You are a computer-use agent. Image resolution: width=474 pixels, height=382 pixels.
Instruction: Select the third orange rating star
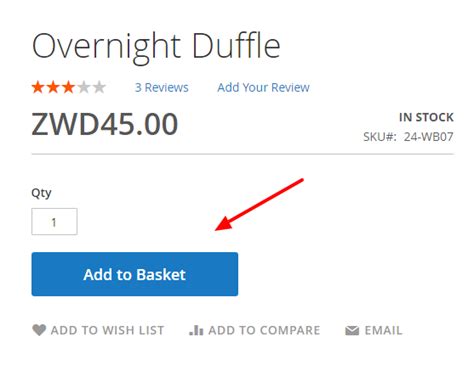coord(69,87)
